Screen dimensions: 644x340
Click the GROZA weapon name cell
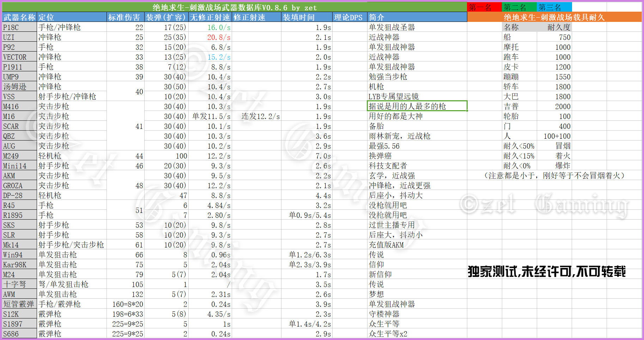(x=19, y=185)
